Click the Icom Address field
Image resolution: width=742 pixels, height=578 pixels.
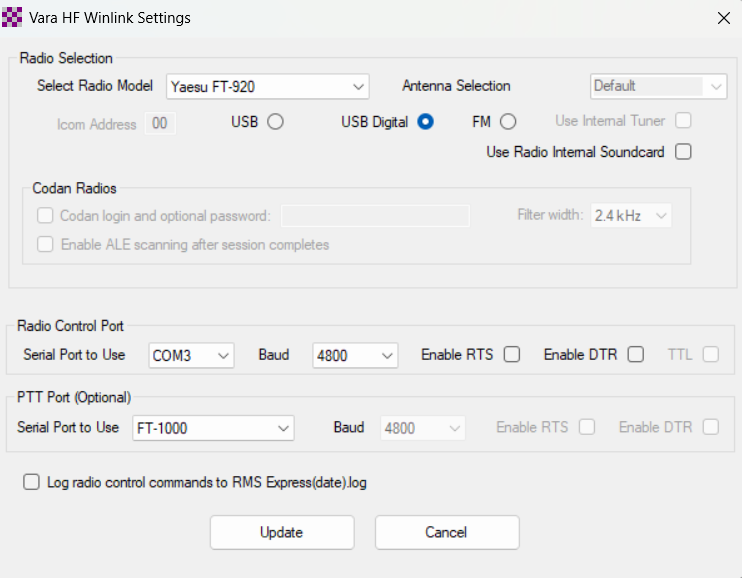coord(161,123)
